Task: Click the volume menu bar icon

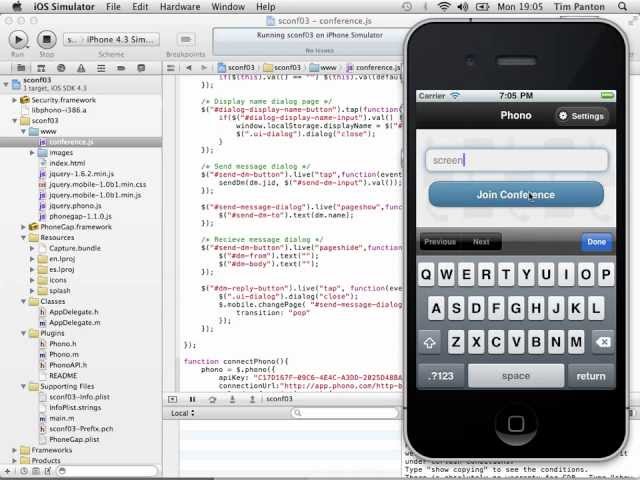Action: pyautogui.click(x=463, y=7)
